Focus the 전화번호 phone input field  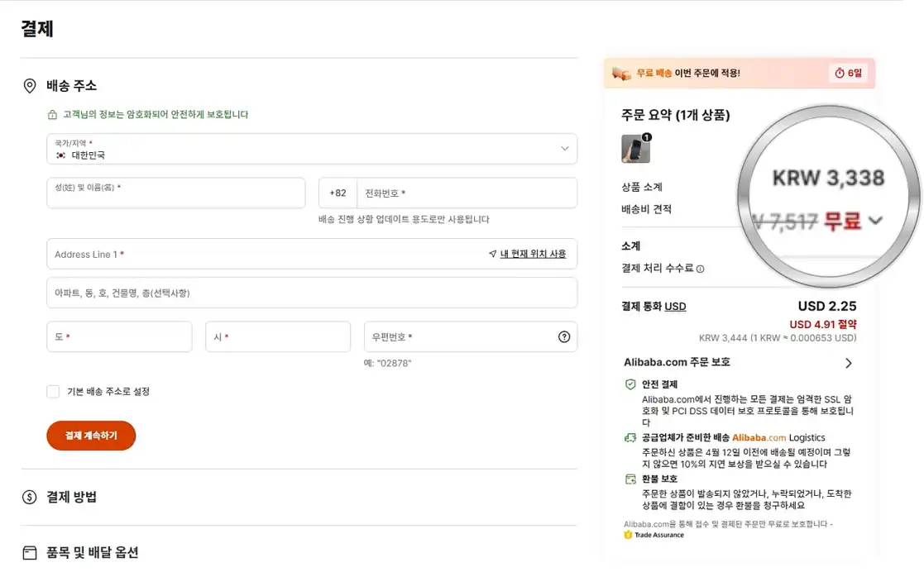click(467, 193)
